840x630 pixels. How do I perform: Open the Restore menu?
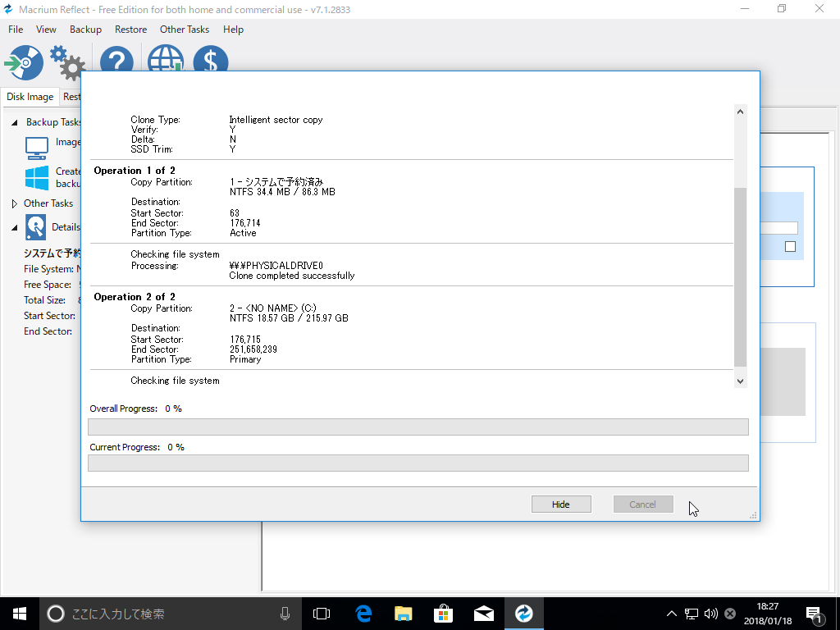pyautogui.click(x=130, y=30)
